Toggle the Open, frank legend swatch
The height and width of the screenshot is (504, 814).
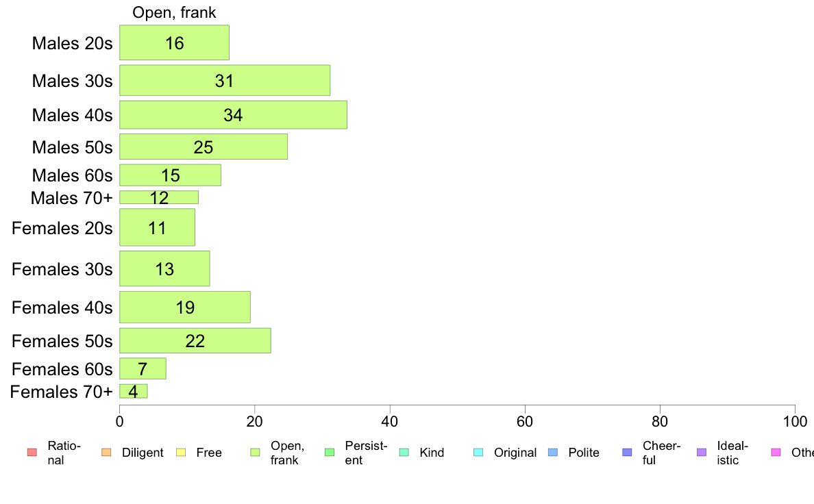pos(255,453)
